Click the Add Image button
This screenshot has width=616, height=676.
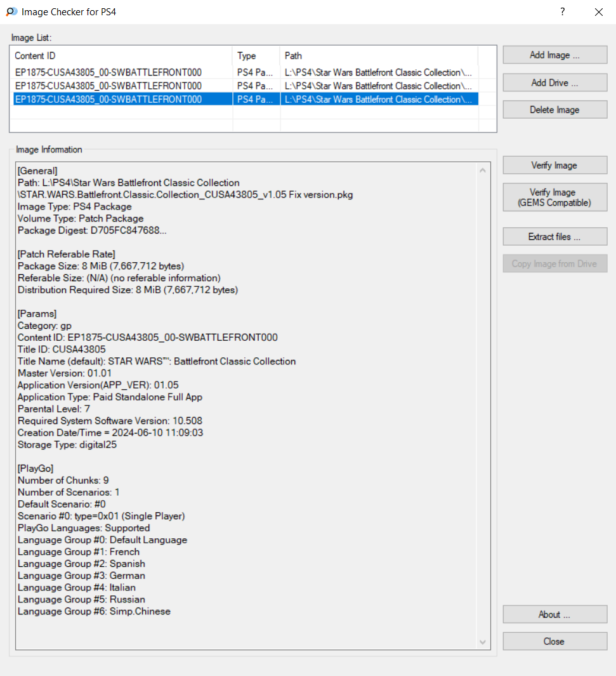555,55
